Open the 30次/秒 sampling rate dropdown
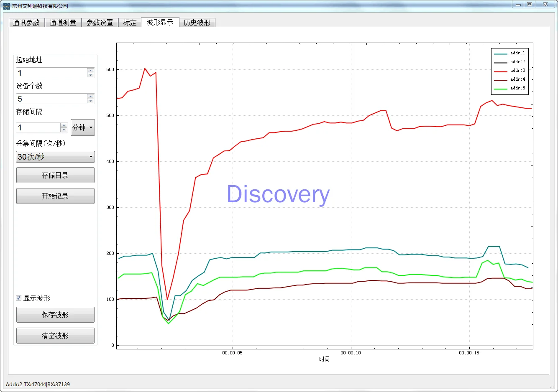558x392 pixels. pyautogui.click(x=55, y=157)
